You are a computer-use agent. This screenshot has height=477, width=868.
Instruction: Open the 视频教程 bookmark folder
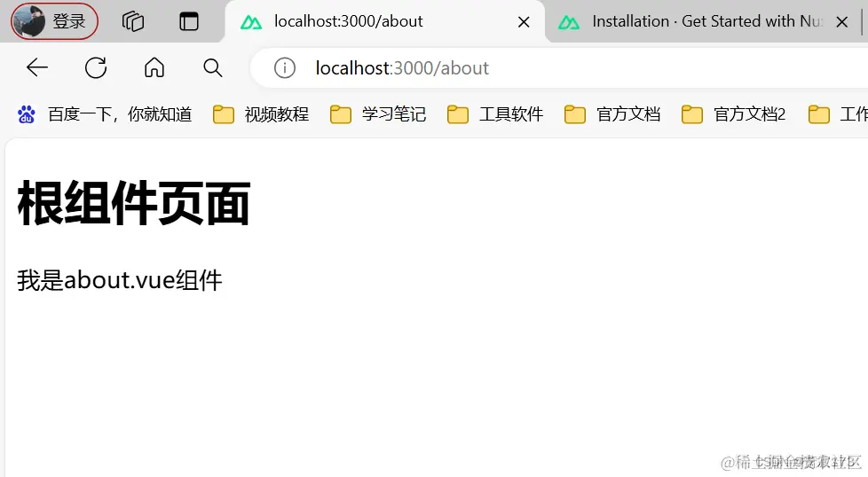[261, 114]
